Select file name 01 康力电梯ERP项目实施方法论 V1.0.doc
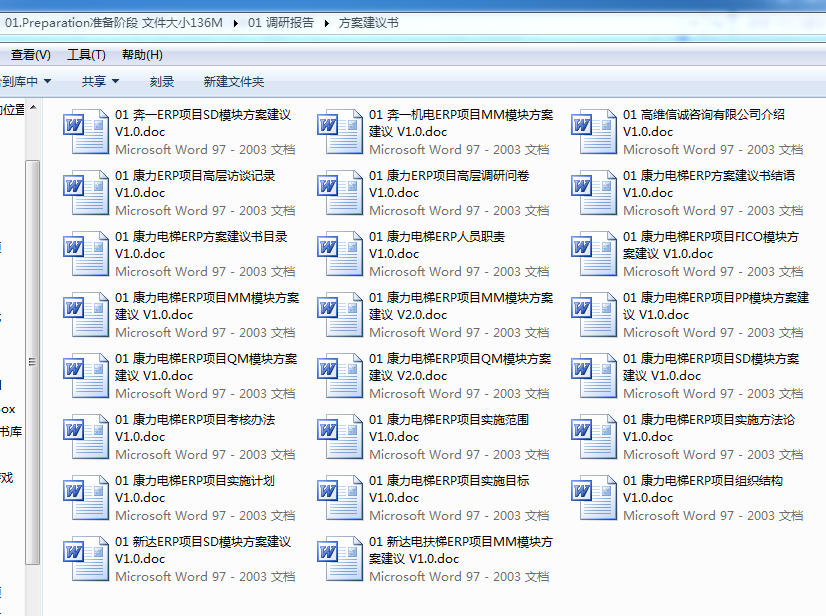Viewport: 826px width, 616px height. [x=709, y=428]
